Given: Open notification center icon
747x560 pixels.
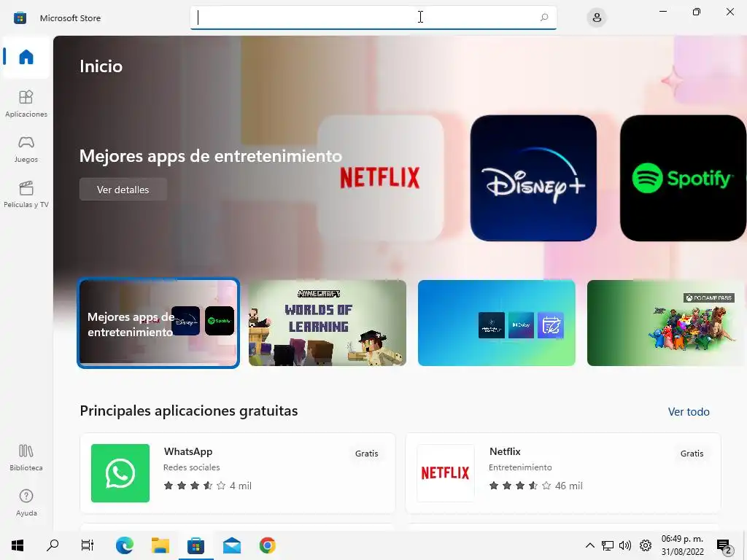Looking at the screenshot, I should point(724,546).
